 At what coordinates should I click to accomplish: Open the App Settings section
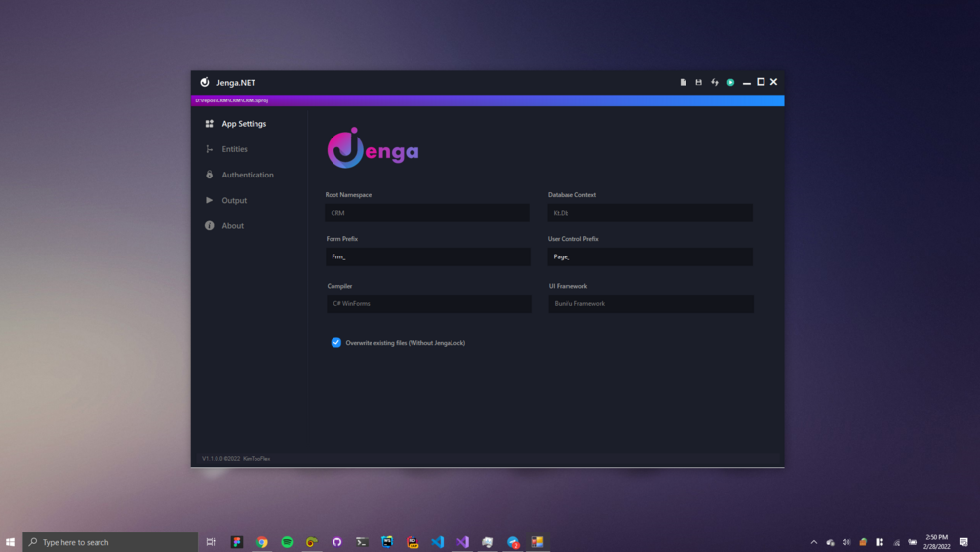point(244,124)
